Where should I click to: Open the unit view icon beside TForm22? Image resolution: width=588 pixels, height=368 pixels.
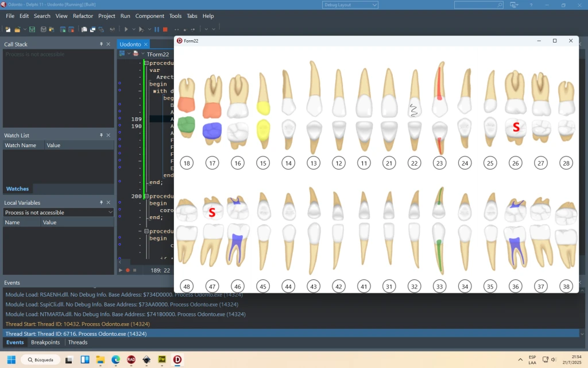pos(136,53)
